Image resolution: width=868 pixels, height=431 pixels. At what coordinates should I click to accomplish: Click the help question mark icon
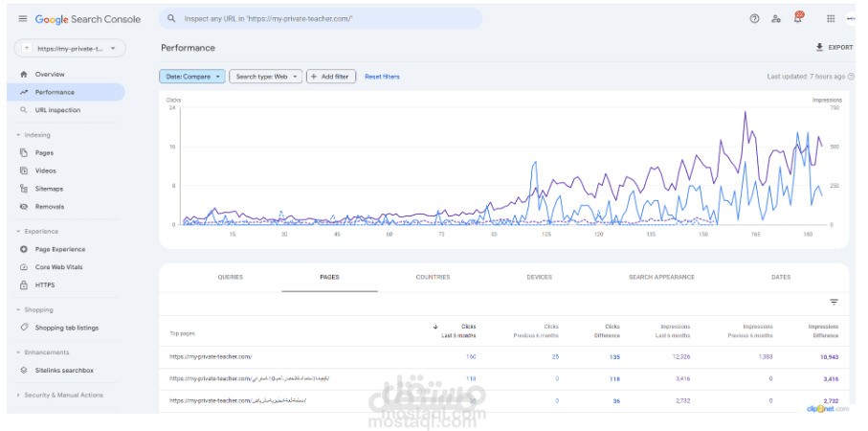pos(754,18)
